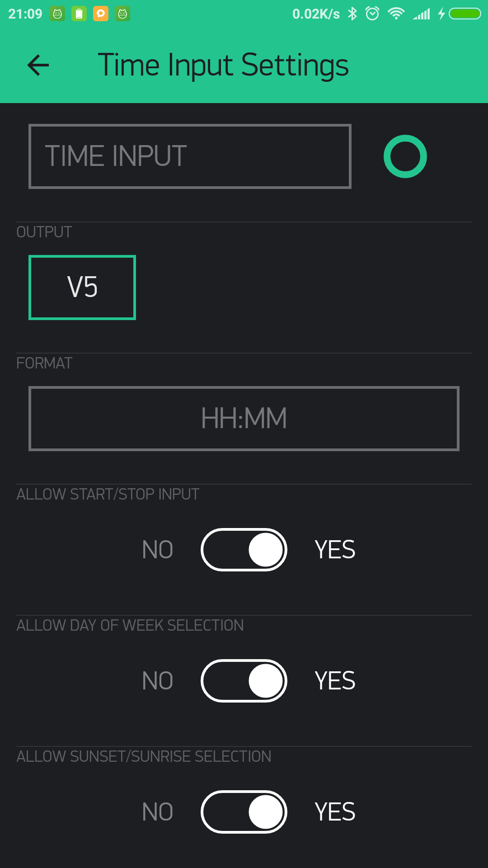Screen dimensions: 488x868
Task: Open the green circle color picker
Action: [x=405, y=156]
